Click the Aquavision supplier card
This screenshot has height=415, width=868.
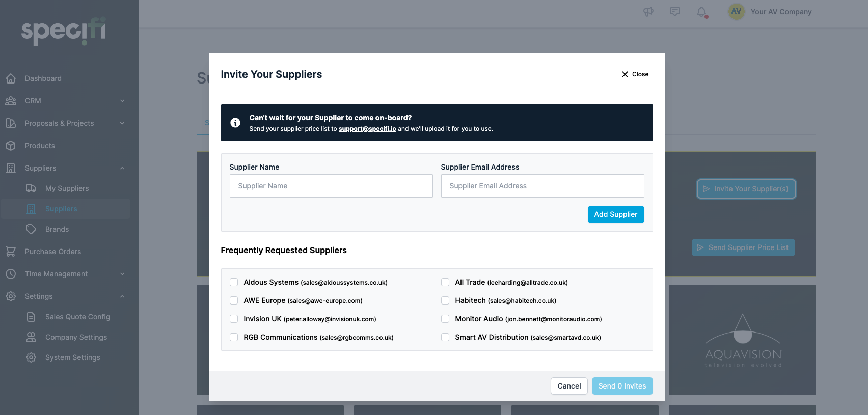(x=742, y=340)
